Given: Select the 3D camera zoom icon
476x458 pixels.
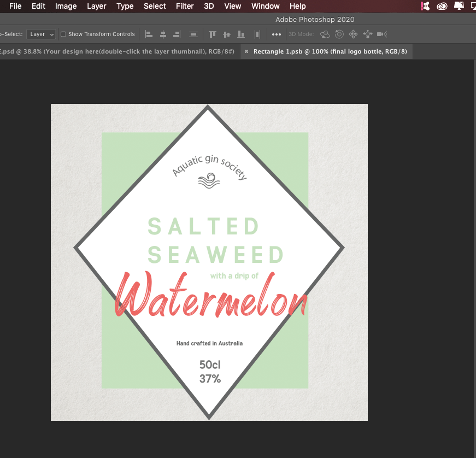Looking at the screenshot, I should [x=382, y=34].
